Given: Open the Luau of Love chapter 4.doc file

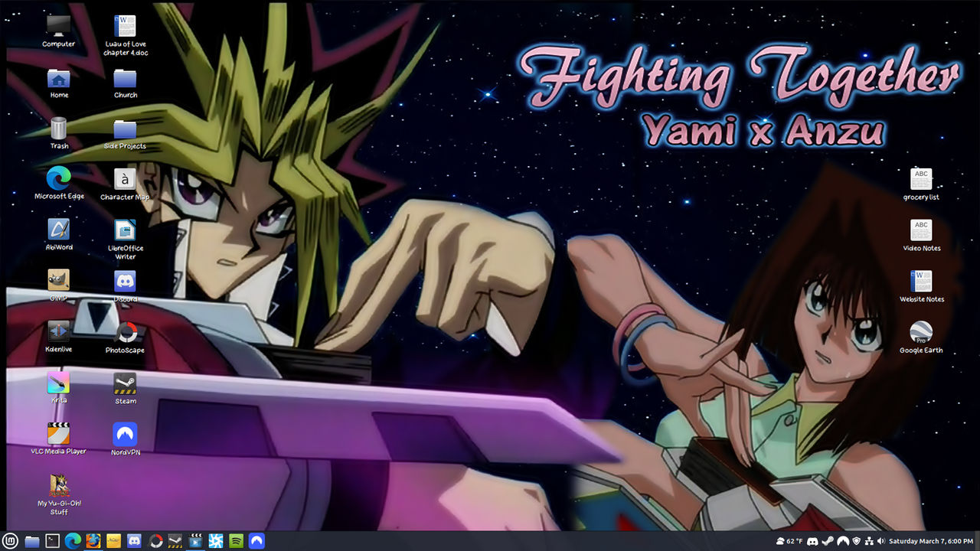Looking at the screenshot, I should tap(126, 35).
